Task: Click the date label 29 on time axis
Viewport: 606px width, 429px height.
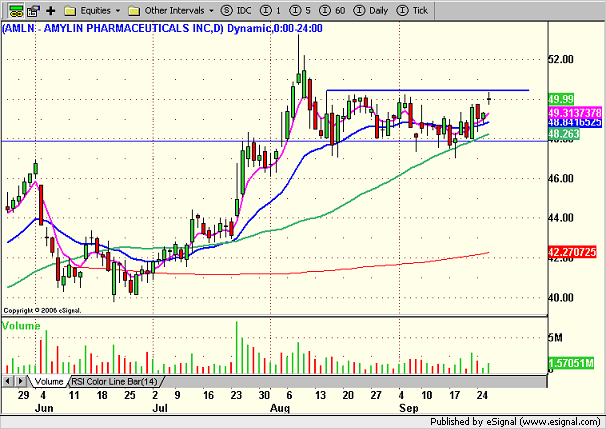Action: (23, 395)
